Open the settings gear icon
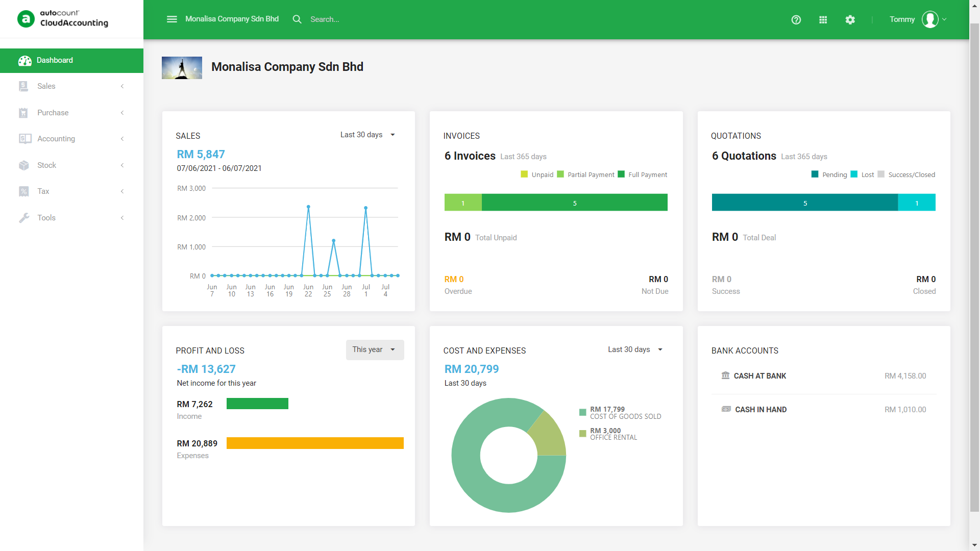 pos(850,19)
